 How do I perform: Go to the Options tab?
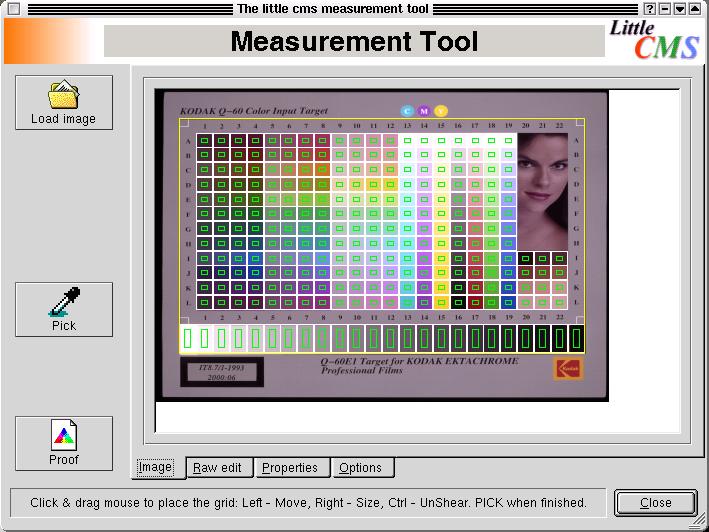click(x=360, y=468)
